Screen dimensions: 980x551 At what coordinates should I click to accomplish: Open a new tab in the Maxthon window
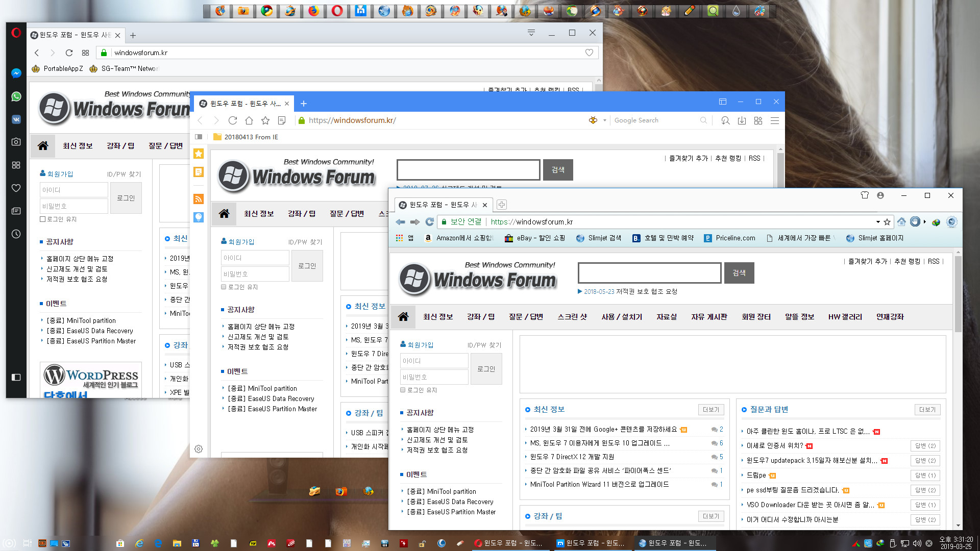click(x=304, y=104)
